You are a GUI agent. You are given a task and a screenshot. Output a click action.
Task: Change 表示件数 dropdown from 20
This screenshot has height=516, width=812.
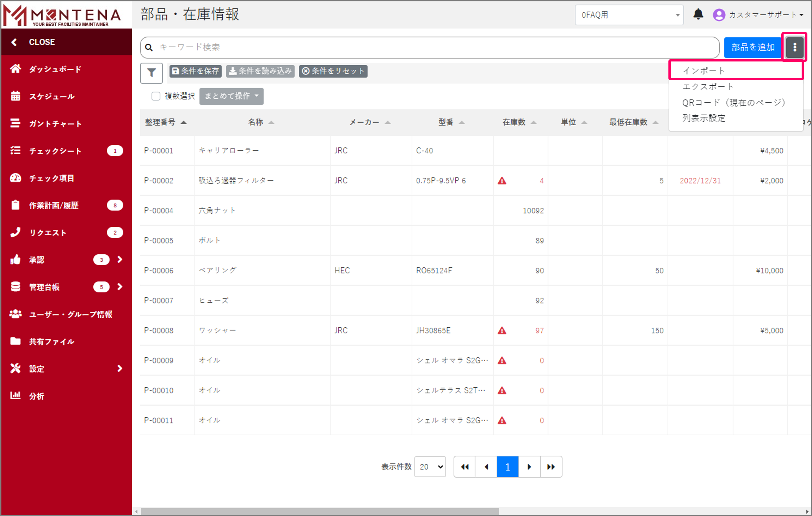(430, 467)
